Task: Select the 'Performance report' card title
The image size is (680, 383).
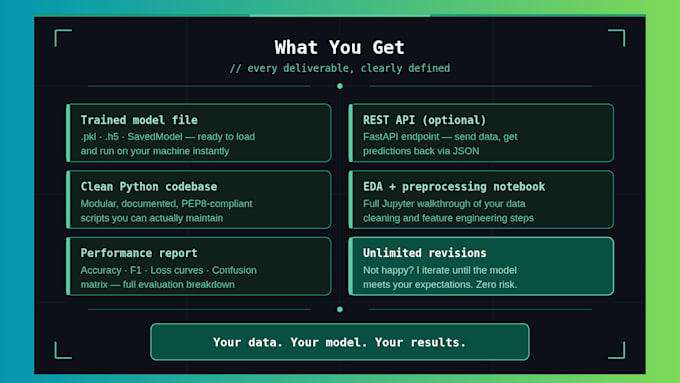Action: (x=139, y=253)
